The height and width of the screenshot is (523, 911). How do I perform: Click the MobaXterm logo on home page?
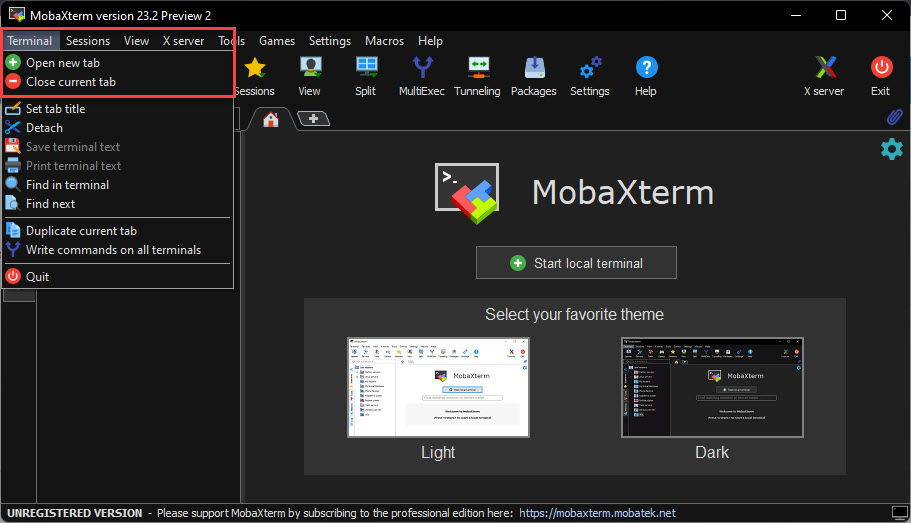(x=467, y=193)
